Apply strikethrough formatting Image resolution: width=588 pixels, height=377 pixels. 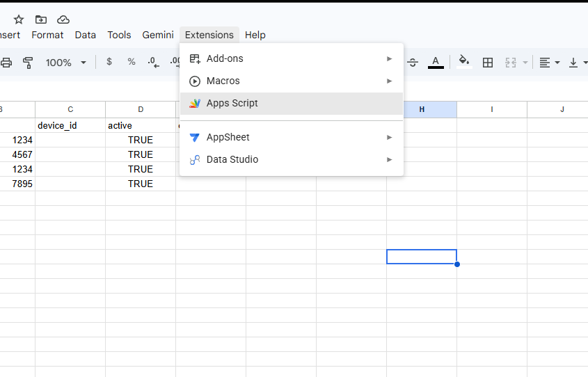pyautogui.click(x=413, y=63)
